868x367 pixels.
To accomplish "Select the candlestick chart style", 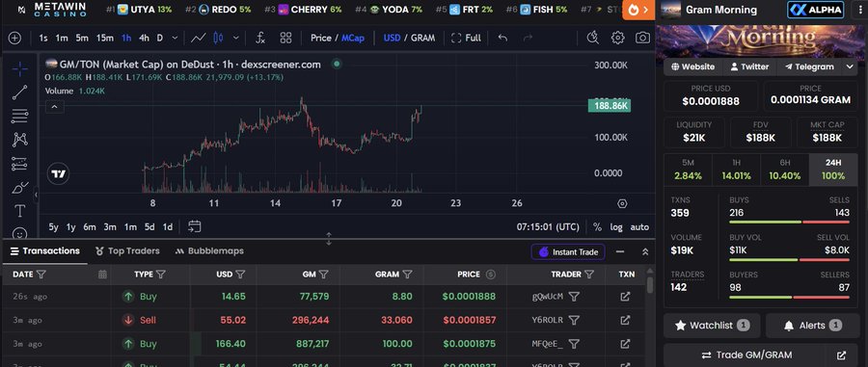I will coord(219,39).
